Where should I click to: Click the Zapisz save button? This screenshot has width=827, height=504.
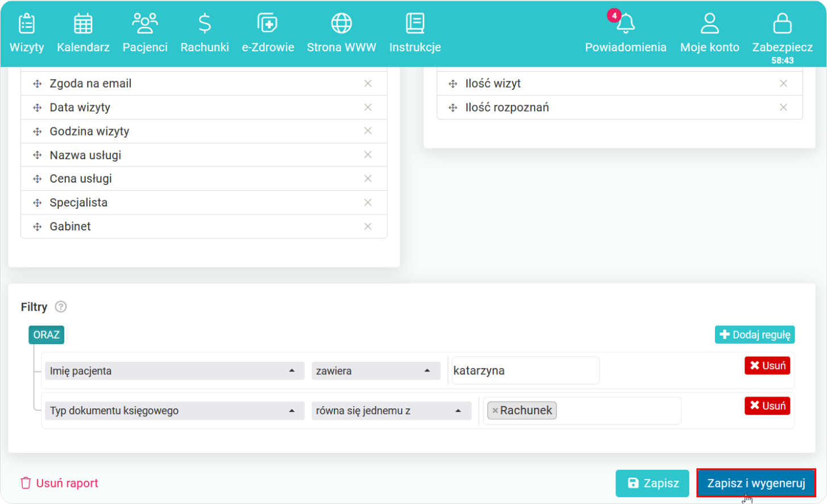point(652,484)
